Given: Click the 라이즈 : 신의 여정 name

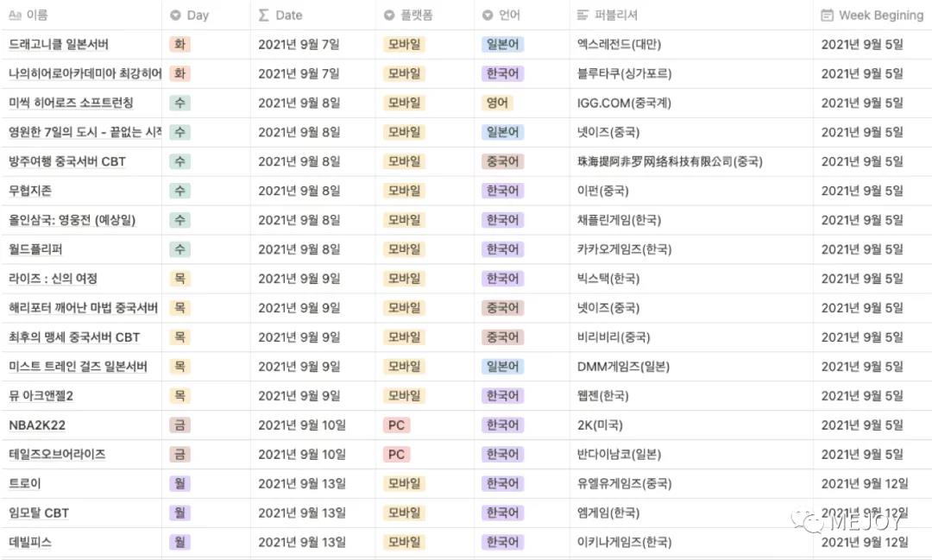Looking at the screenshot, I should [53, 278].
